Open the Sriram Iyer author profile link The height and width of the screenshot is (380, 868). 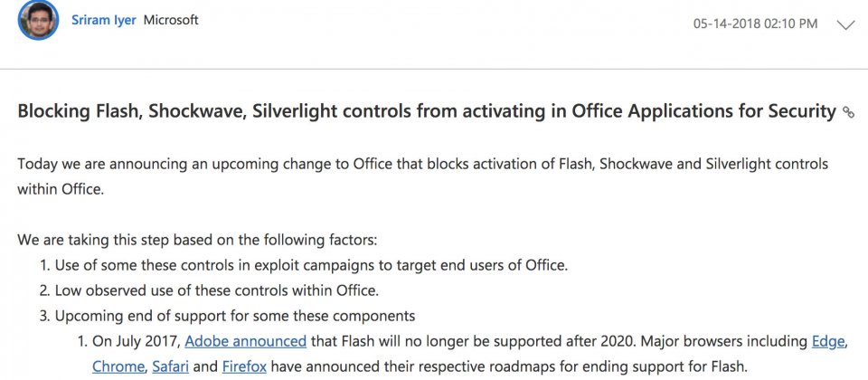[103, 21]
